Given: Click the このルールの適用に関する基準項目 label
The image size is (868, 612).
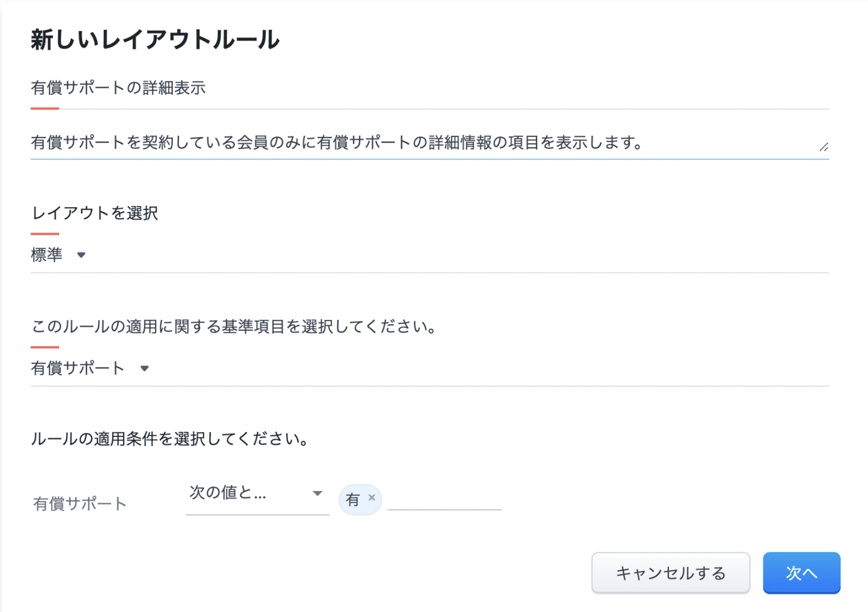Looking at the screenshot, I should (x=235, y=327).
